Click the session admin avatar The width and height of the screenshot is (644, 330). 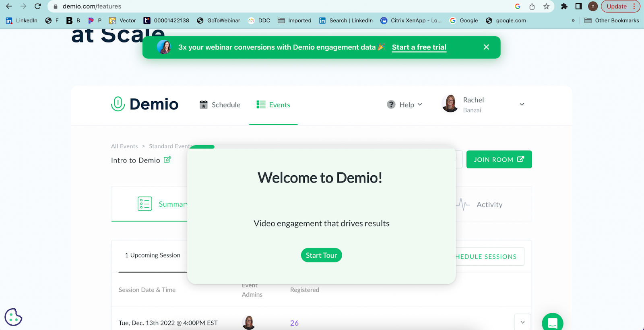249,322
